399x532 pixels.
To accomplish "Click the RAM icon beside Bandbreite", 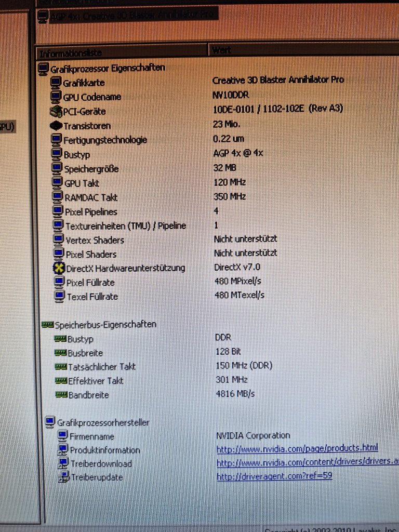I will tap(62, 395).
